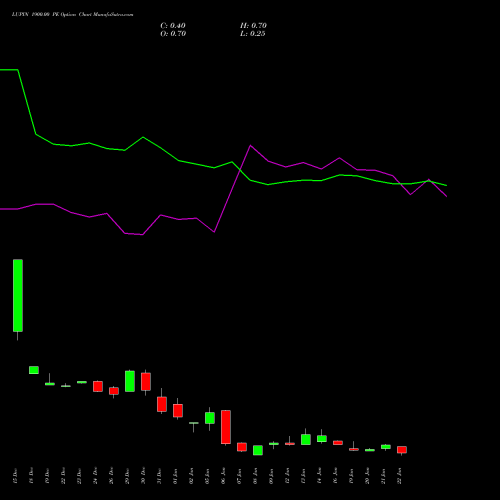Select the red candle for 31 Dec
The width and height of the screenshot is (500, 500).
[162, 404]
